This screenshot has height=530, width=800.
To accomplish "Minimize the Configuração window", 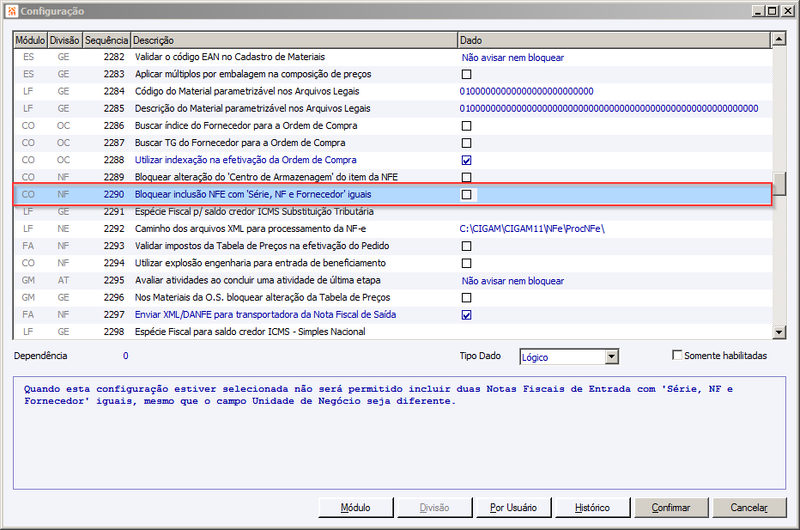I will [758, 11].
